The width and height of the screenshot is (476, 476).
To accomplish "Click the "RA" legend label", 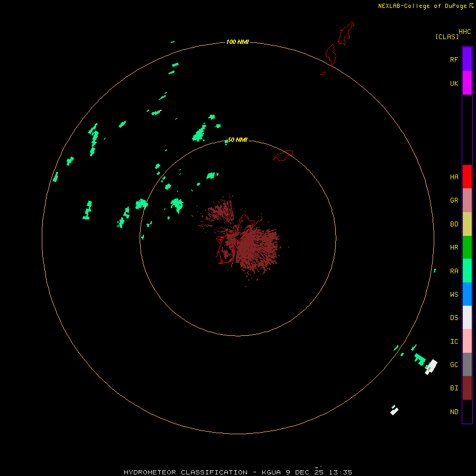I will (454, 271).
